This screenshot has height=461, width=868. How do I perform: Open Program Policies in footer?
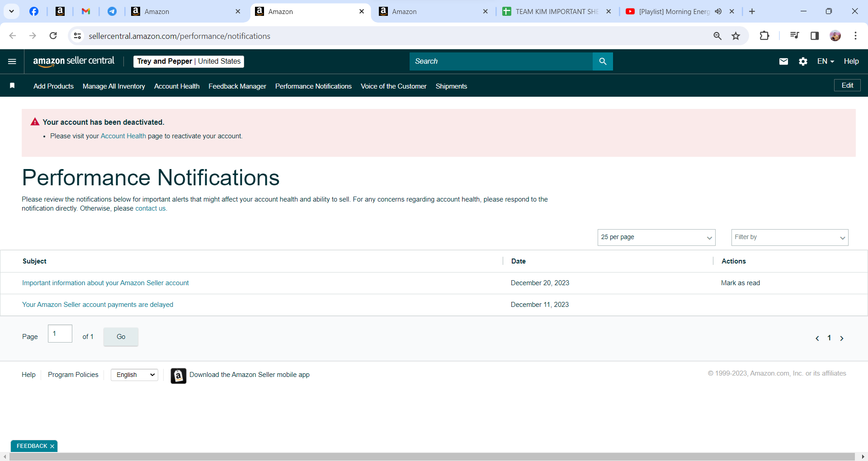click(x=73, y=375)
